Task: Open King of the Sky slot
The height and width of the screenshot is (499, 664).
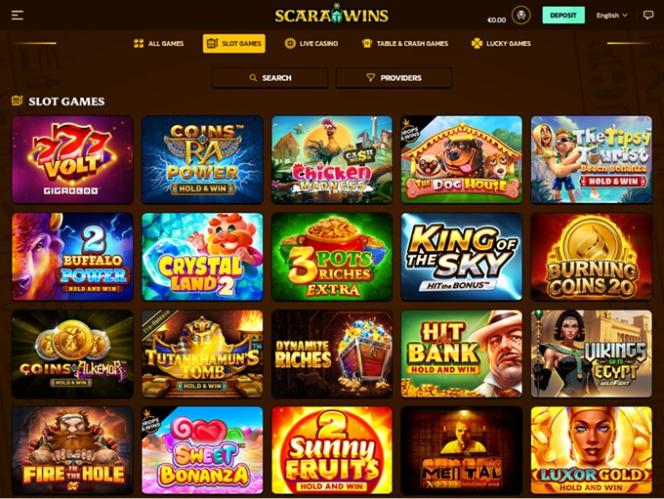Action: [x=462, y=257]
